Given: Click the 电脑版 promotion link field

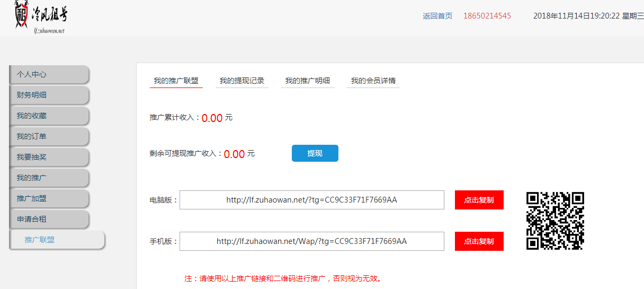Looking at the screenshot, I should pyautogui.click(x=312, y=200).
